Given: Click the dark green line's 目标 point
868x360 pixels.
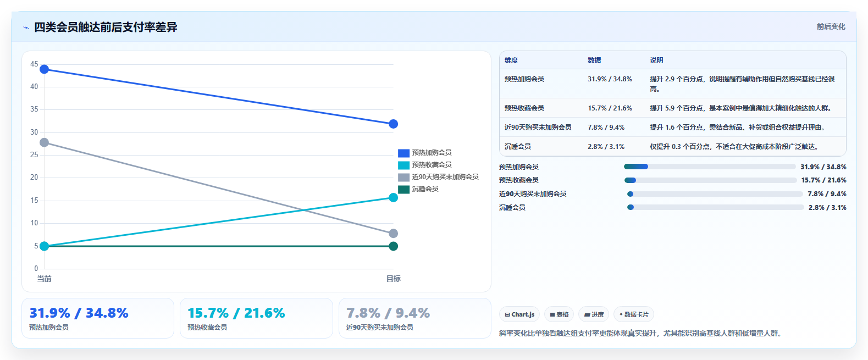Looking at the screenshot, I should [393, 246].
